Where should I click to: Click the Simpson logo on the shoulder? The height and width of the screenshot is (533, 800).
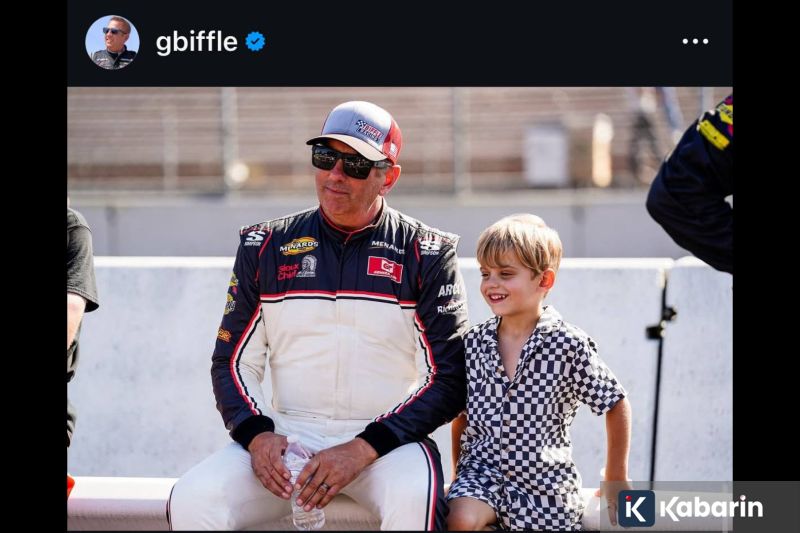tap(255, 237)
